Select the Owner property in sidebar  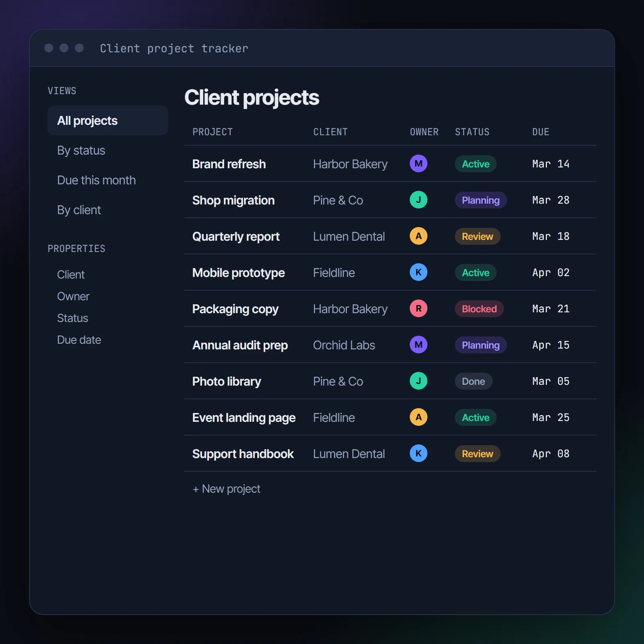(73, 296)
